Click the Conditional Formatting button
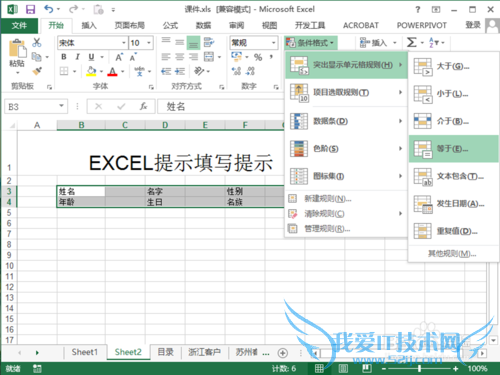Viewport: 500px width, 375px height. pyautogui.click(x=310, y=43)
